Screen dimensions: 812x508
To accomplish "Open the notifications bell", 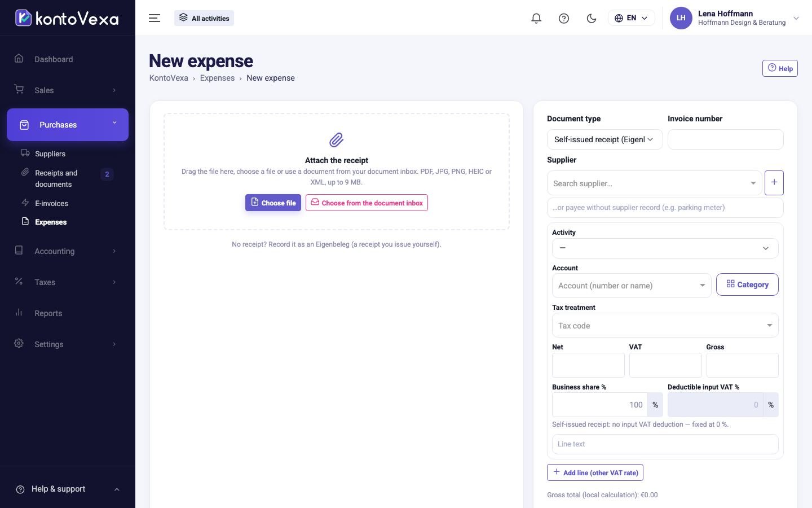I will [x=536, y=18].
